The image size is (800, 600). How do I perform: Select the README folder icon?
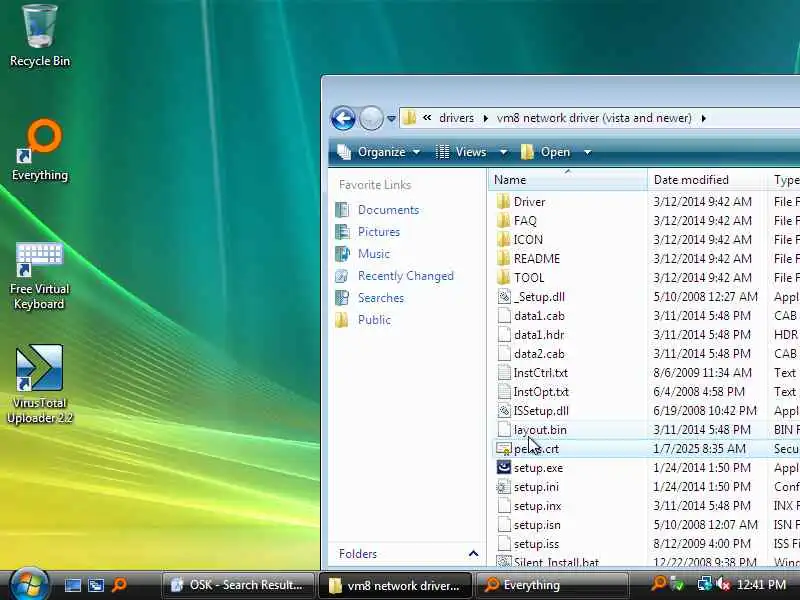(x=504, y=259)
